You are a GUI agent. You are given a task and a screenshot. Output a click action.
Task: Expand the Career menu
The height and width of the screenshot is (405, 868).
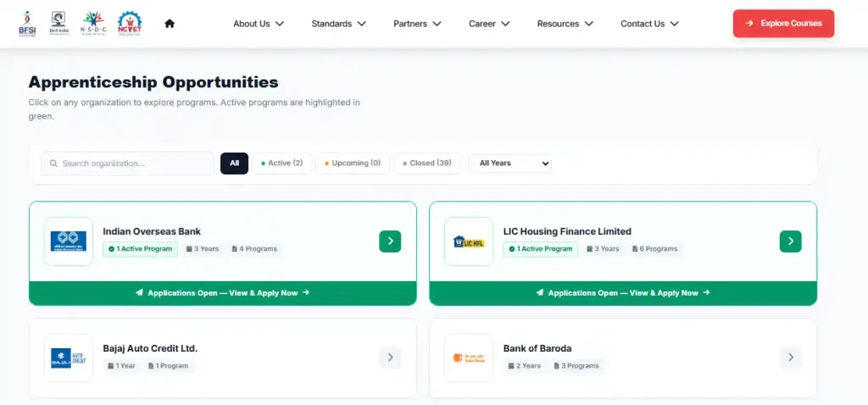pyautogui.click(x=489, y=24)
